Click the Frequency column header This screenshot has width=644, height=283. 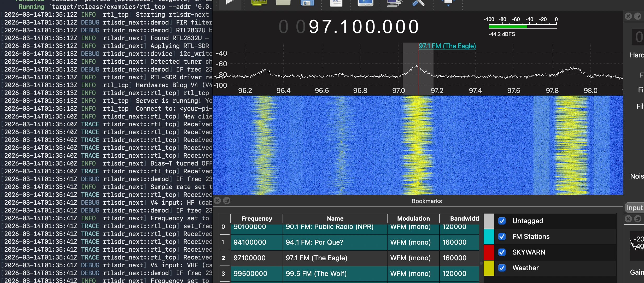point(256,219)
